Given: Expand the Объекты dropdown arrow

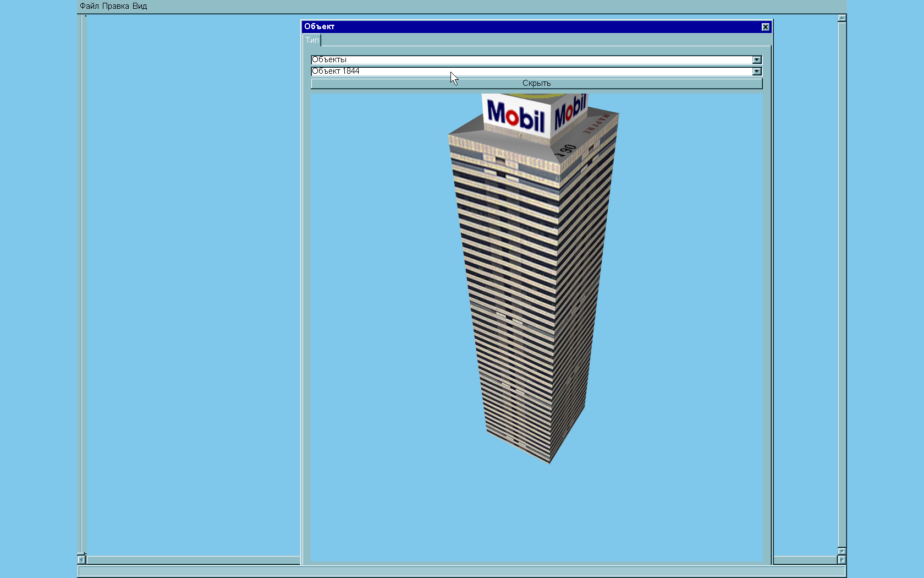Looking at the screenshot, I should click(757, 59).
